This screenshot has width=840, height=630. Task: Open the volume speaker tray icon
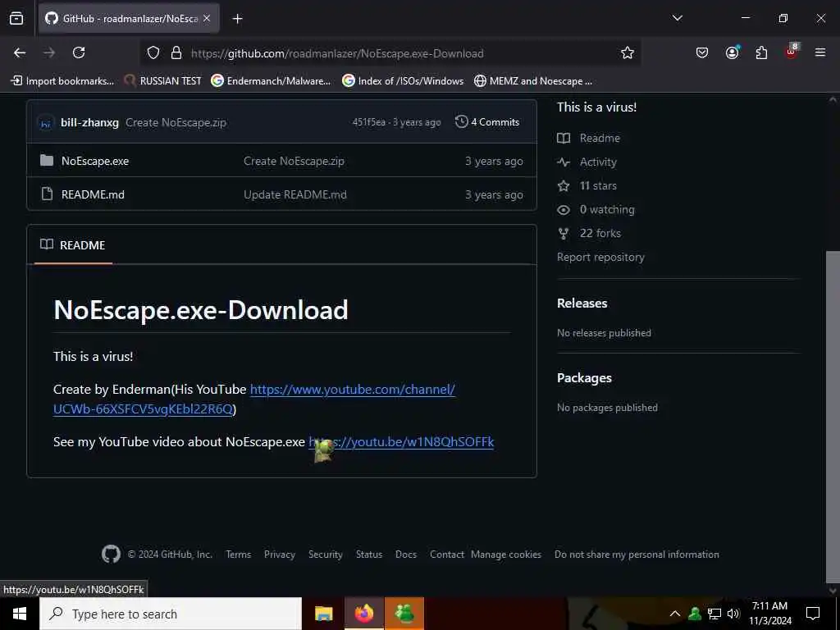coord(733,614)
